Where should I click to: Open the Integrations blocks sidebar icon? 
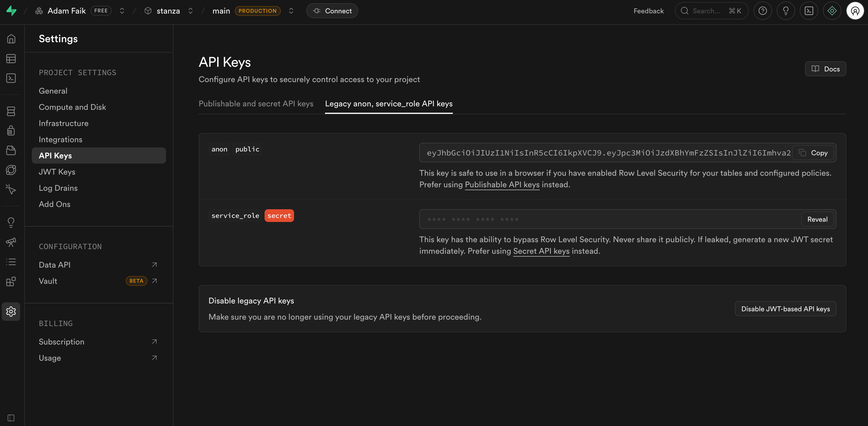click(11, 281)
